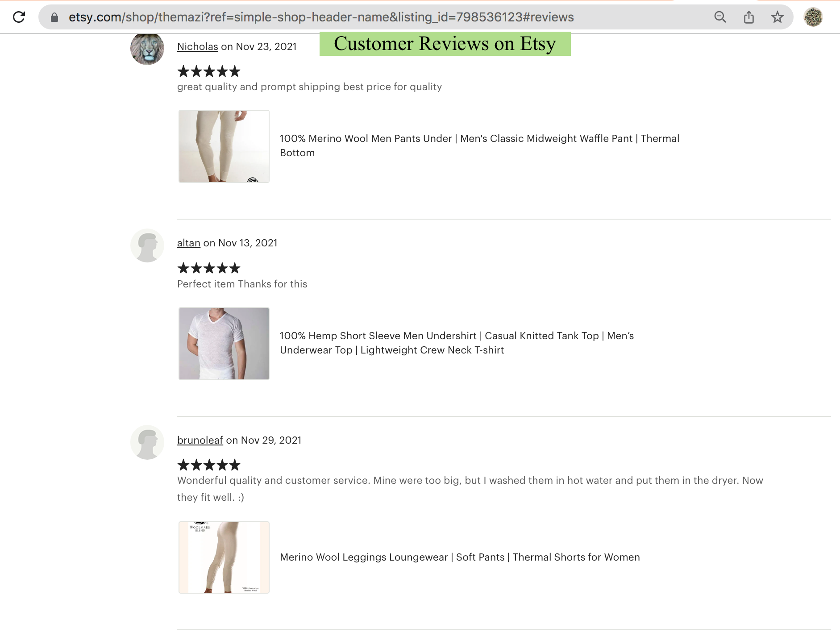Click the Merino Wool Leggings Loungewear title
The height and width of the screenshot is (632, 840).
[x=460, y=557]
